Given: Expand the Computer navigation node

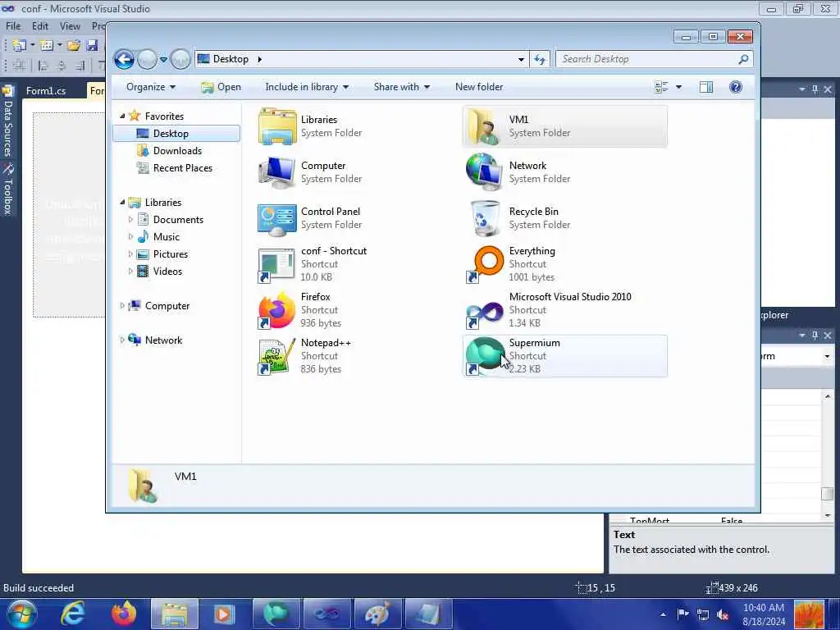Looking at the screenshot, I should (x=122, y=306).
